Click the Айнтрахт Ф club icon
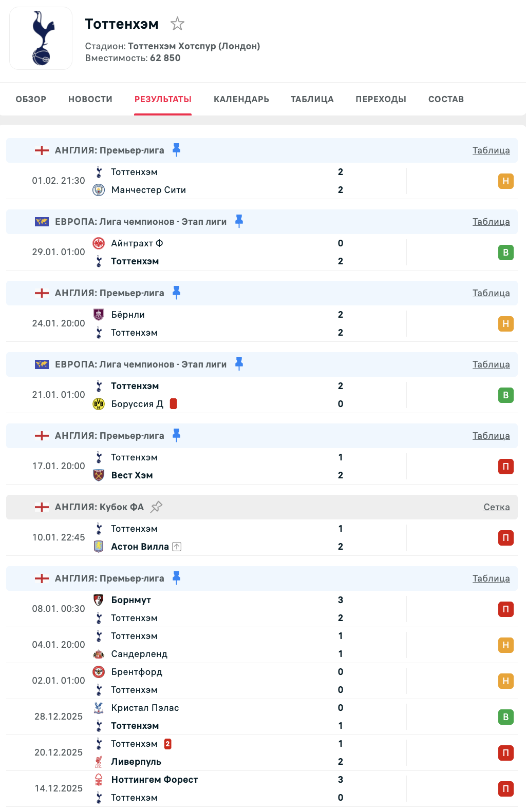 [x=99, y=243]
